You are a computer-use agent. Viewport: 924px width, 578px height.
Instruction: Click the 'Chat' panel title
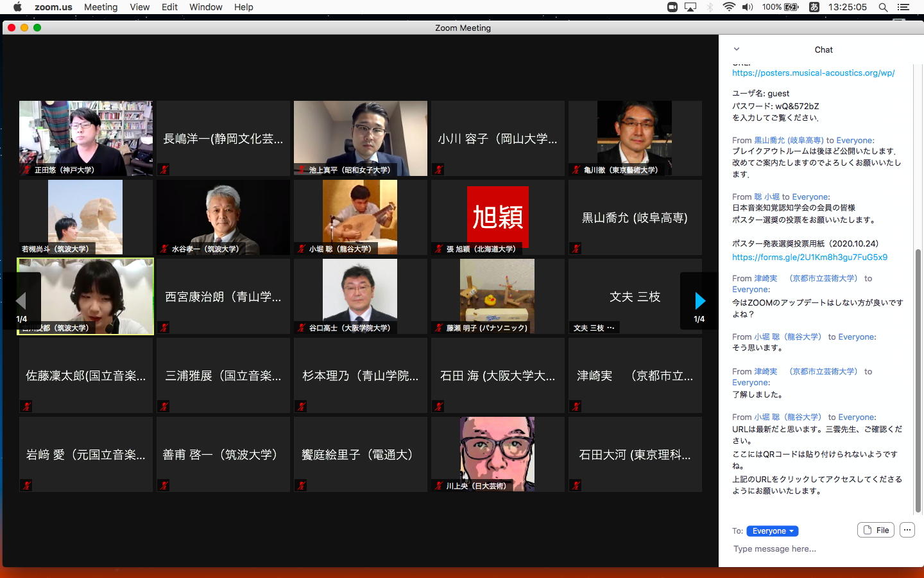pos(823,49)
